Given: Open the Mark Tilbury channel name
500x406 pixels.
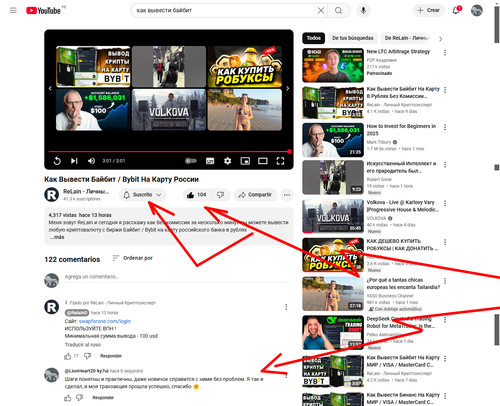Looking at the screenshot, I should tap(379, 142).
